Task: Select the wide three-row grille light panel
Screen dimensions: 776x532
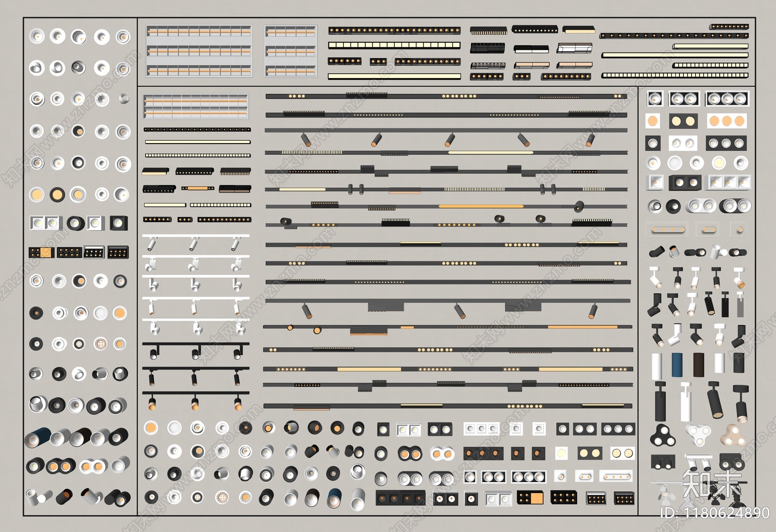Action: 199,51
